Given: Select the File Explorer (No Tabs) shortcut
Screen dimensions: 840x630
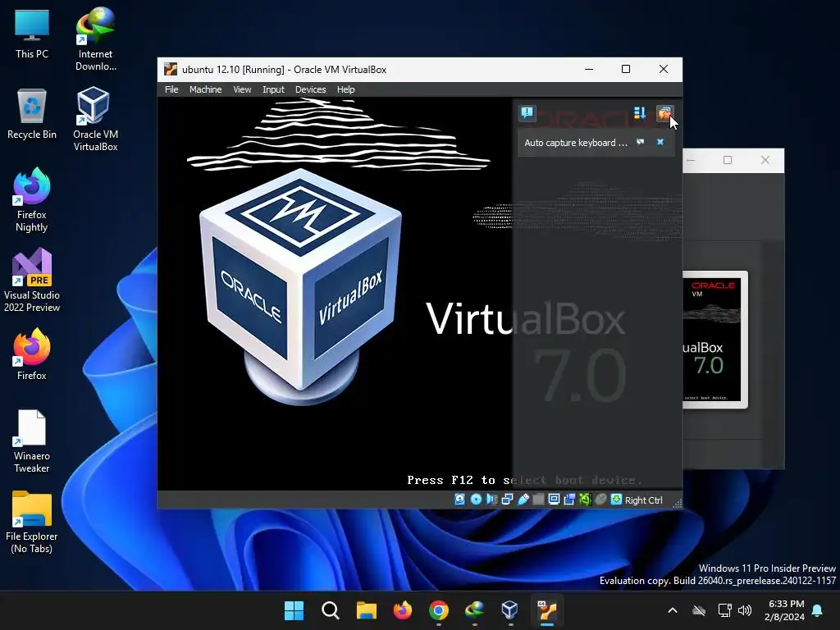Looking at the screenshot, I should (x=32, y=522).
